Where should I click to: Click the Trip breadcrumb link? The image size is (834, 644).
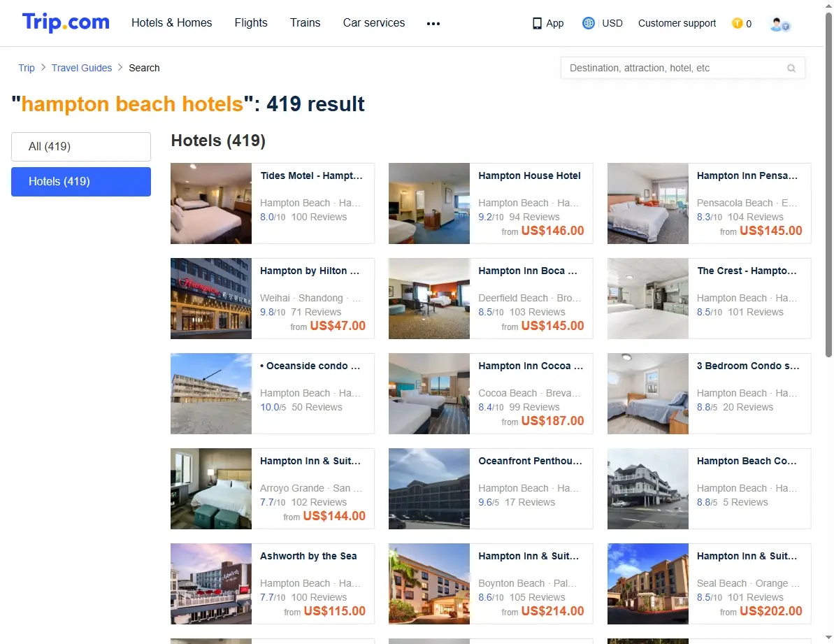coord(27,68)
